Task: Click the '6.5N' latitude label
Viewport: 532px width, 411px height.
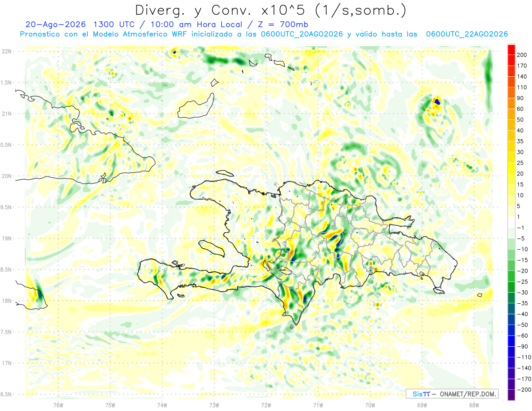Action: click(6, 394)
